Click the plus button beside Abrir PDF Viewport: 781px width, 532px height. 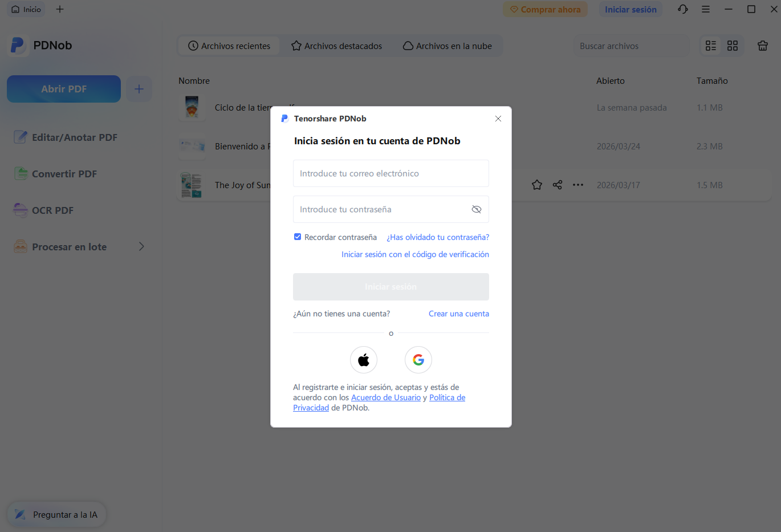[139, 89]
